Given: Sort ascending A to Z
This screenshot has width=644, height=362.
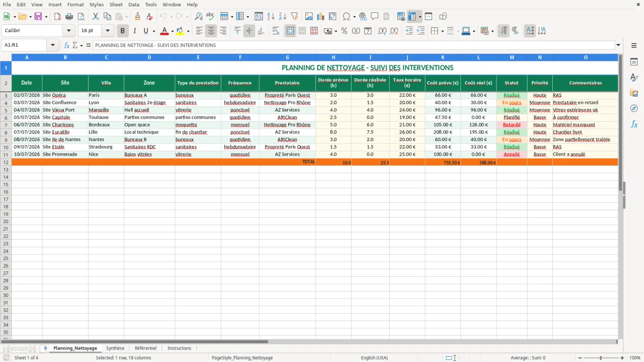Looking at the screenshot, I should click(x=271, y=17).
